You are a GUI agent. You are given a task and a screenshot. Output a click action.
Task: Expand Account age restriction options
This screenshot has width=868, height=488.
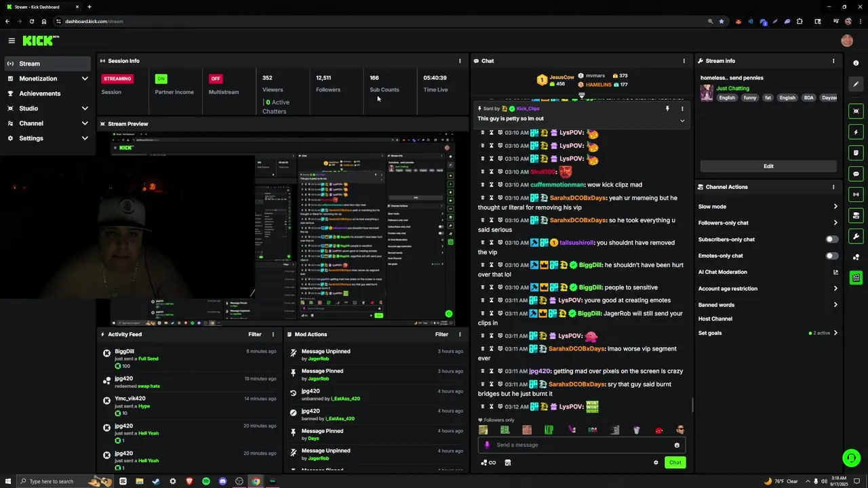pyautogui.click(x=835, y=289)
